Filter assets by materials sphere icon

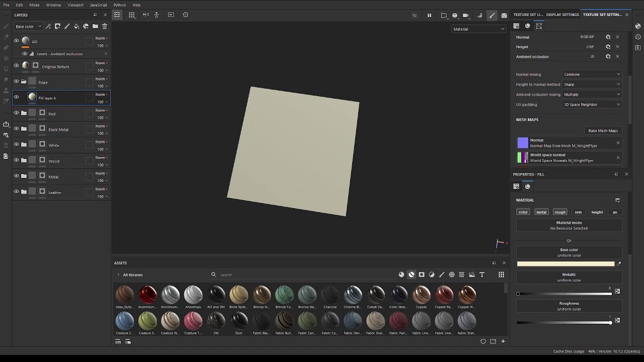click(x=401, y=275)
